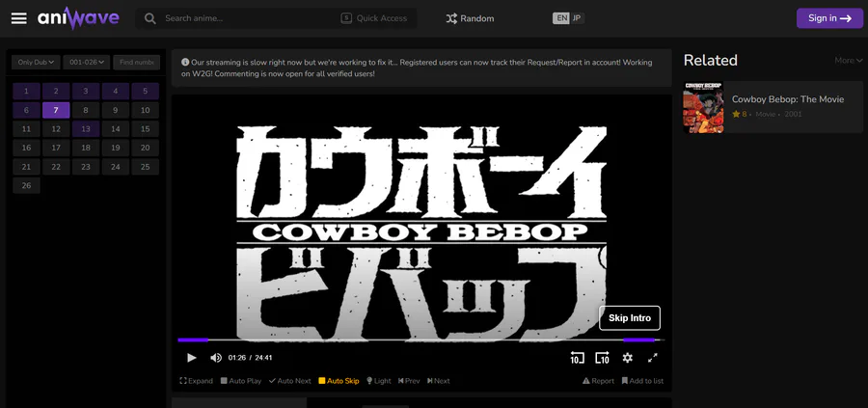
Task: Switch title language to EN
Action: click(561, 18)
